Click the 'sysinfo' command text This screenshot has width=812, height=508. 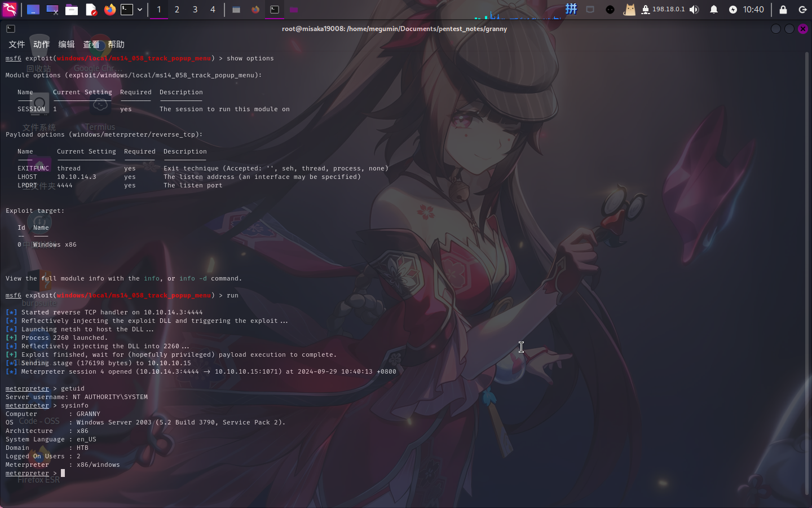[74, 405]
